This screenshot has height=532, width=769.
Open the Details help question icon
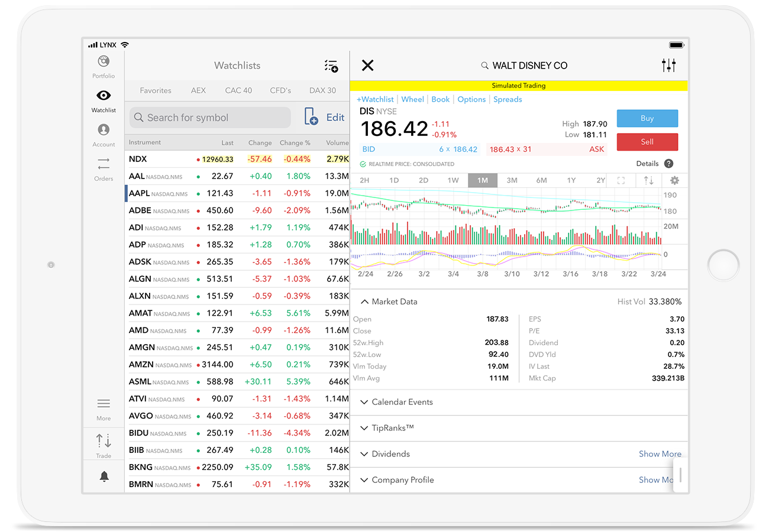click(668, 164)
